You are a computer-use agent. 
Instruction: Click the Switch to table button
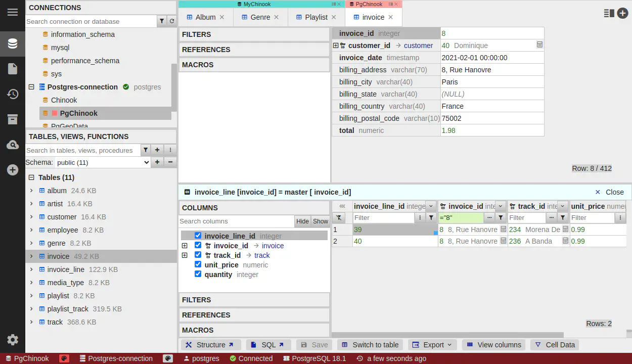pos(370,345)
